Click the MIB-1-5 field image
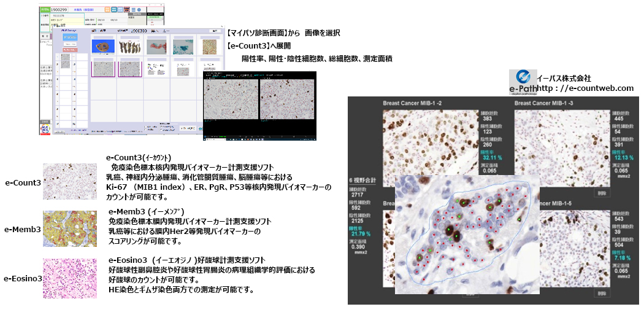The height and width of the screenshot is (312, 644). (575, 249)
